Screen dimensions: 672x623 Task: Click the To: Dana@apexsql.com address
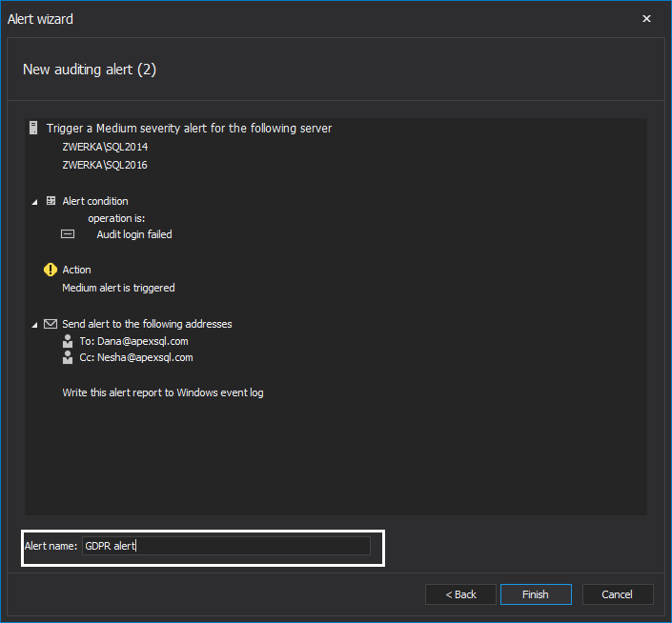133,341
